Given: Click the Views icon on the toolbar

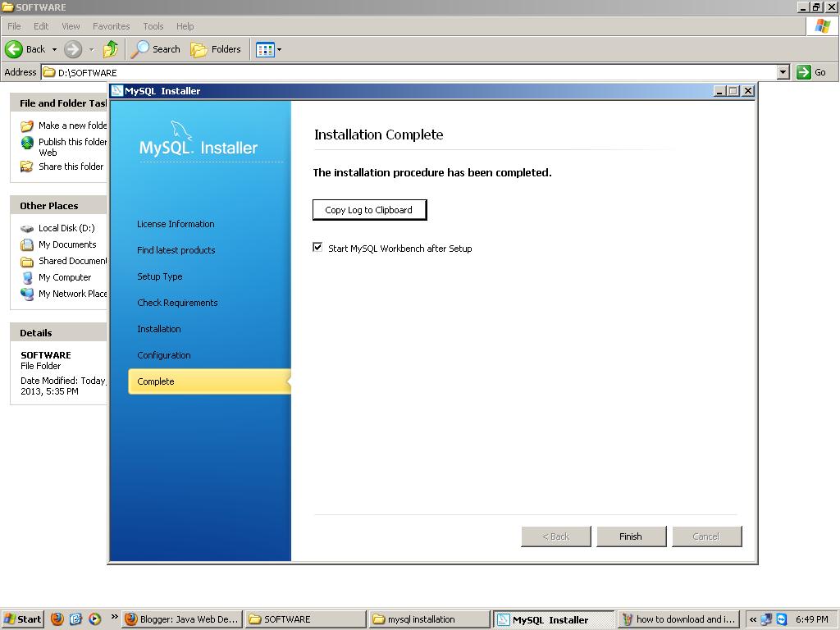Looking at the screenshot, I should (262, 49).
